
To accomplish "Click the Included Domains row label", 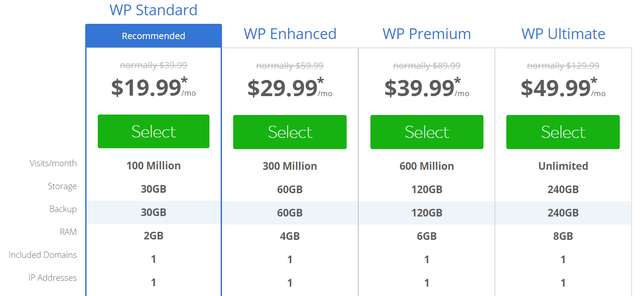I will coord(43,255).
